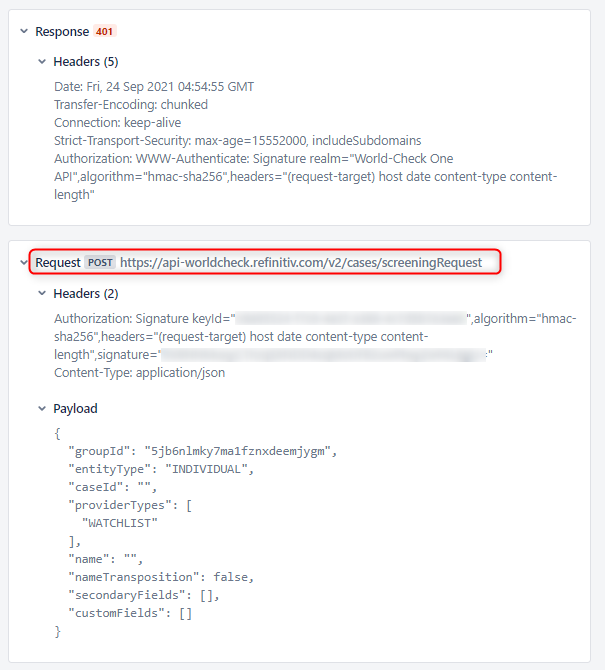The image size is (605, 670).
Task: Select the Transfer-Encoding: chunked line
Action: (131, 105)
